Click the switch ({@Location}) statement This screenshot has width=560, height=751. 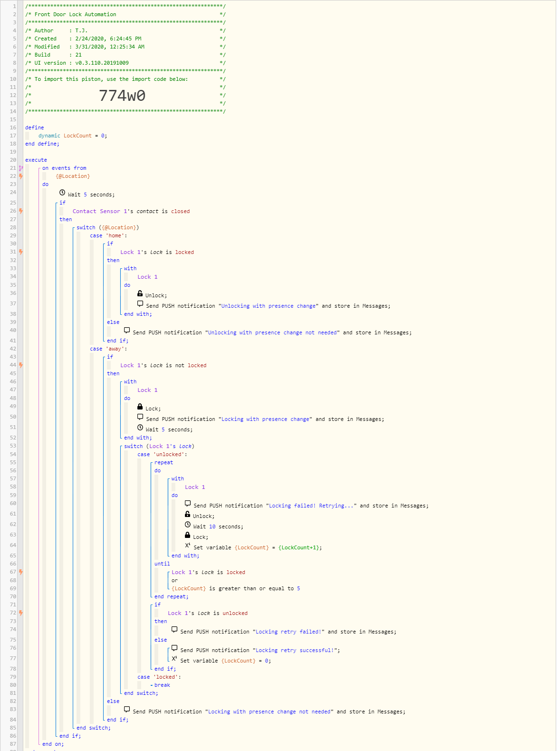tap(108, 227)
